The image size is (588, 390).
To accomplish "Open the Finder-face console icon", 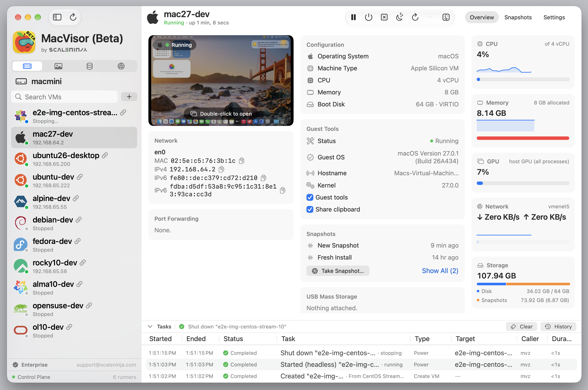I will 446,17.
